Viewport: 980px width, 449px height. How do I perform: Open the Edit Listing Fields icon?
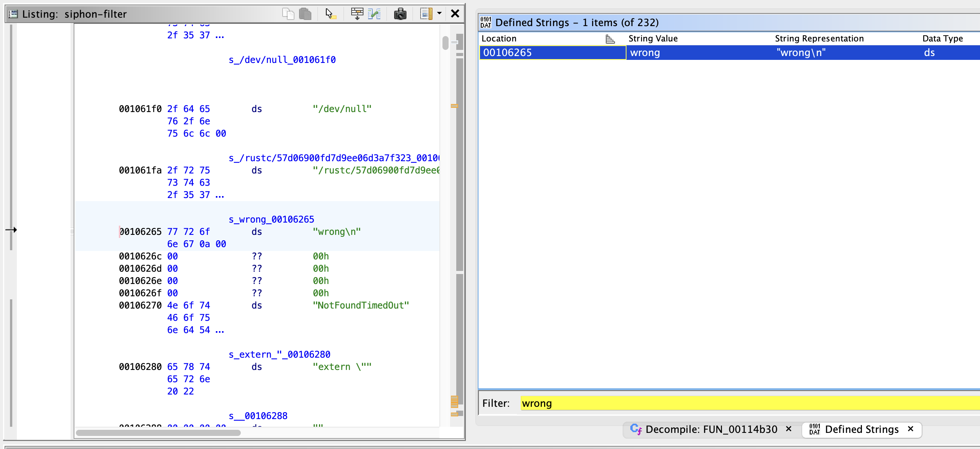(357, 14)
